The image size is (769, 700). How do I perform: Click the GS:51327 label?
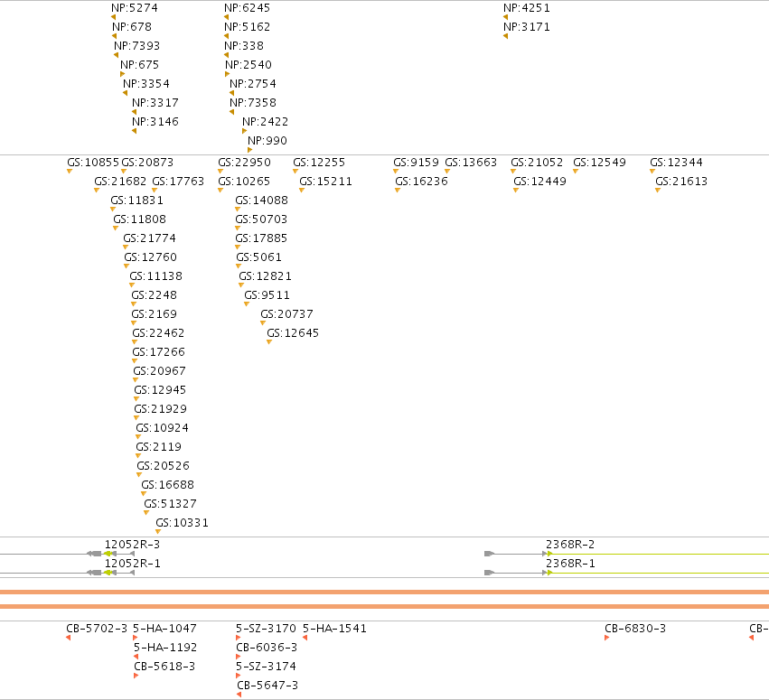170,504
